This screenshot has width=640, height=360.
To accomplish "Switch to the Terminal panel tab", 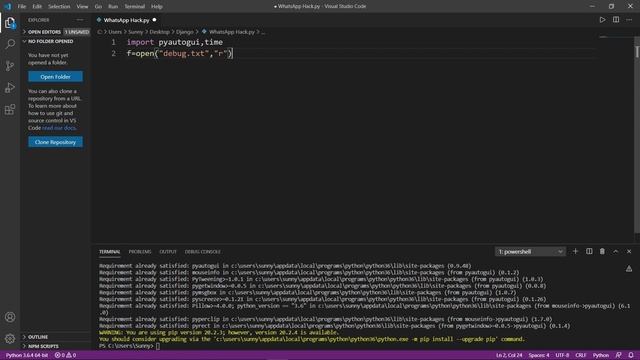I will (x=109, y=252).
